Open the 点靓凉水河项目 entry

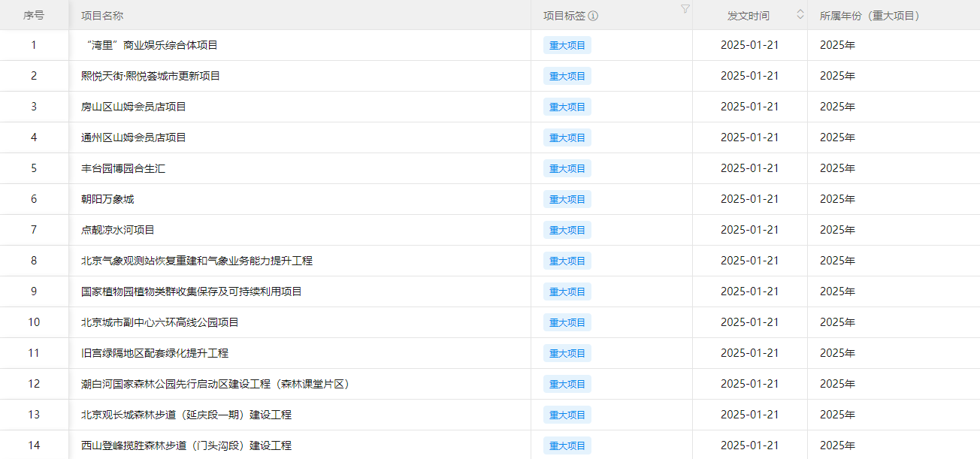tap(118, 230)
